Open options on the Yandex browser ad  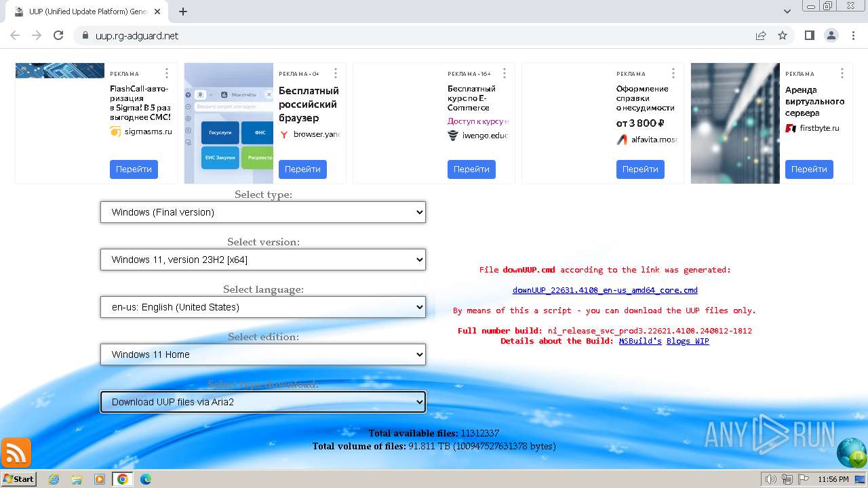point(336,73)
